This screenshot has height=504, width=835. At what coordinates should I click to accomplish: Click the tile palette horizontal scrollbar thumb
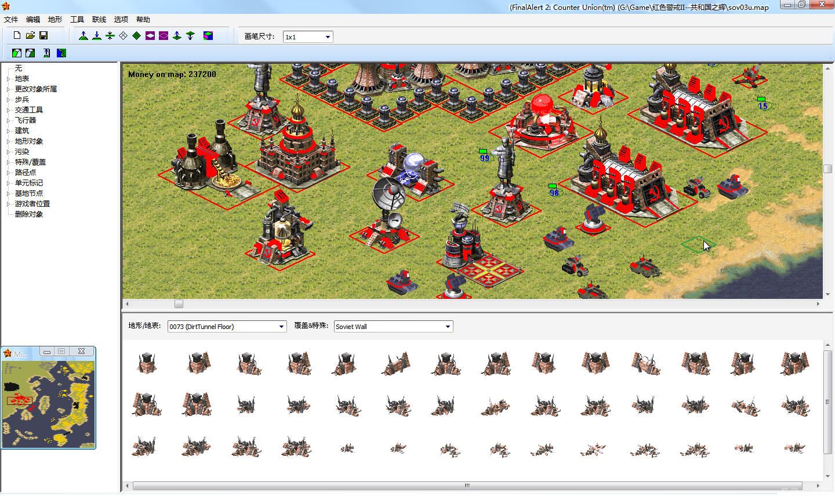[x=467, y=485]
